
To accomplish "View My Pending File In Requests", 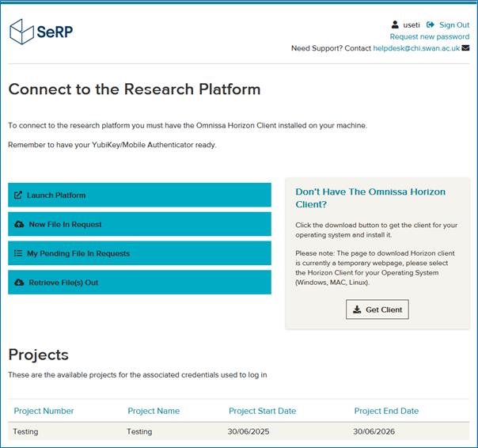I will (x=139, y=253).
